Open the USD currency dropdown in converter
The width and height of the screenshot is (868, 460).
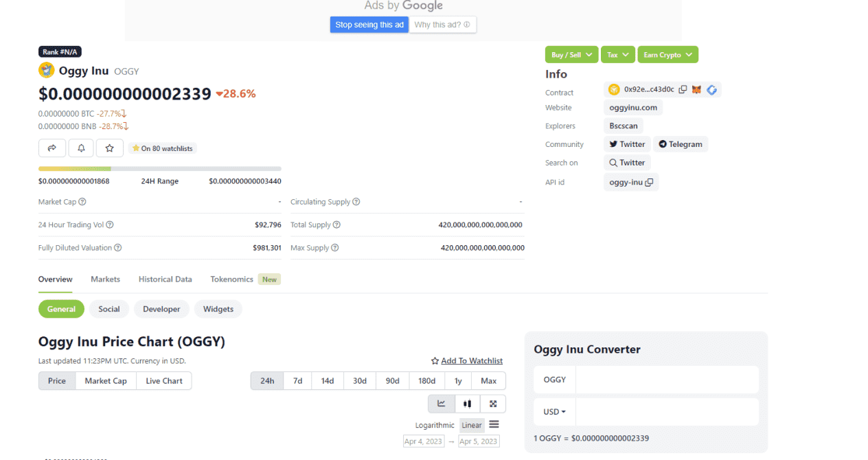pyautogui.click(x=555, y=412)
